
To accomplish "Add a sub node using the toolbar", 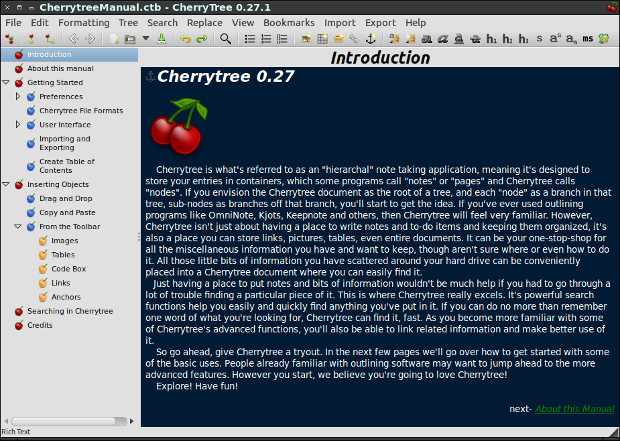I will [x=50, y=39].
